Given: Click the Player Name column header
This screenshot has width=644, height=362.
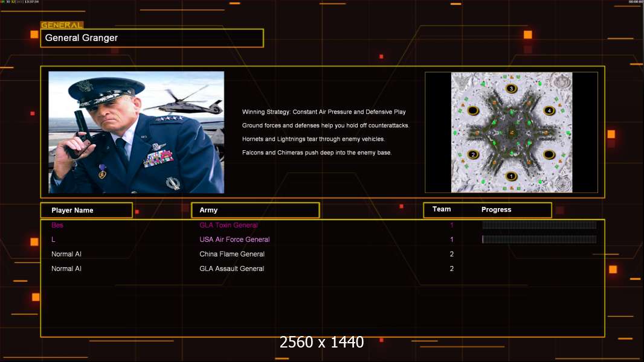Looking at the screenshot, I should coord(86,211).
